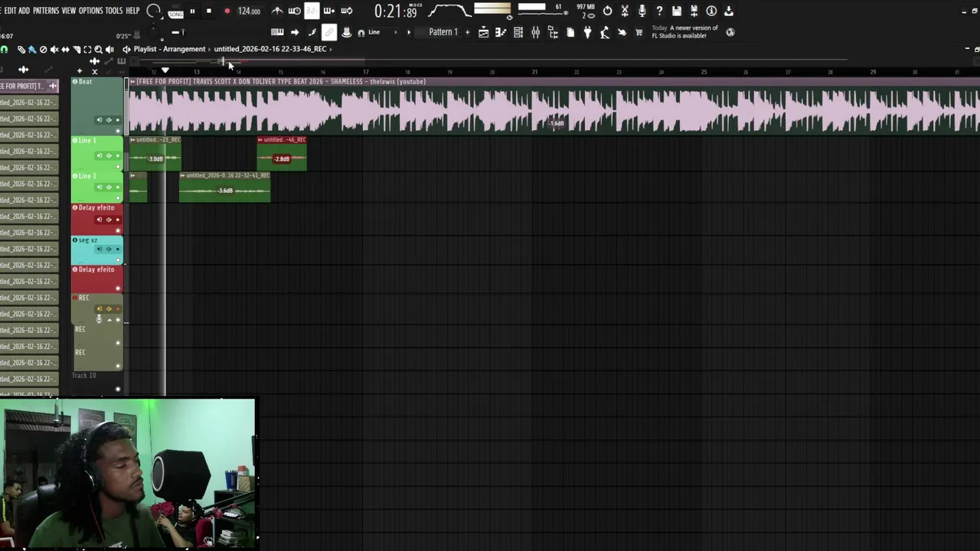Add new pattern with plus button
Viewport: 980px width, 551px height.
coord(467,32)
